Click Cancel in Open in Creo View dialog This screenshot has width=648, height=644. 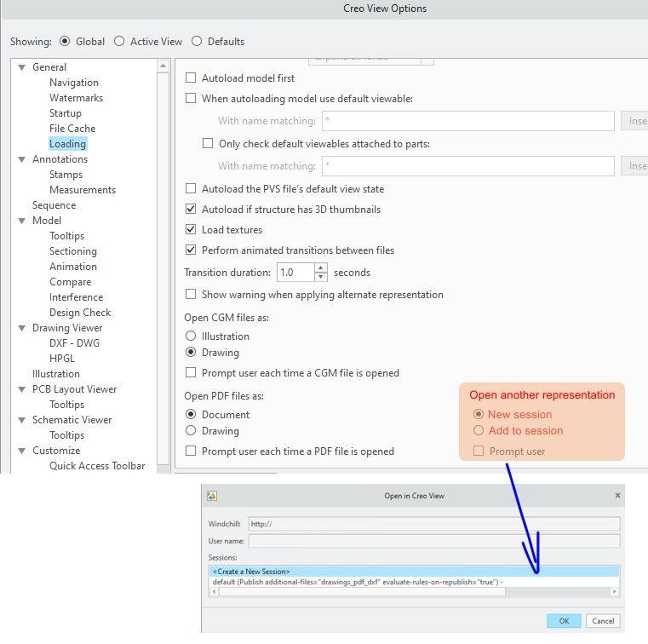(x=603, y=621)
